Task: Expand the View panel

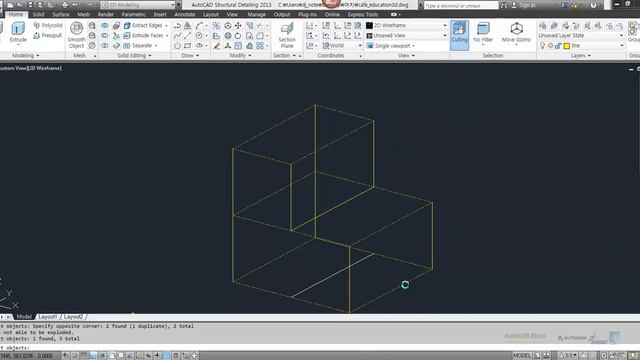Action: coord(406,56)
